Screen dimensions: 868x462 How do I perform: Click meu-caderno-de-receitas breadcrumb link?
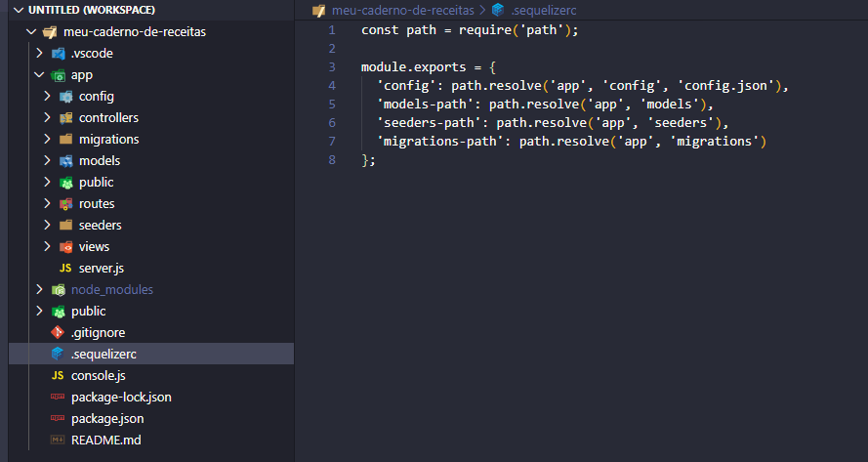(402, 10)
